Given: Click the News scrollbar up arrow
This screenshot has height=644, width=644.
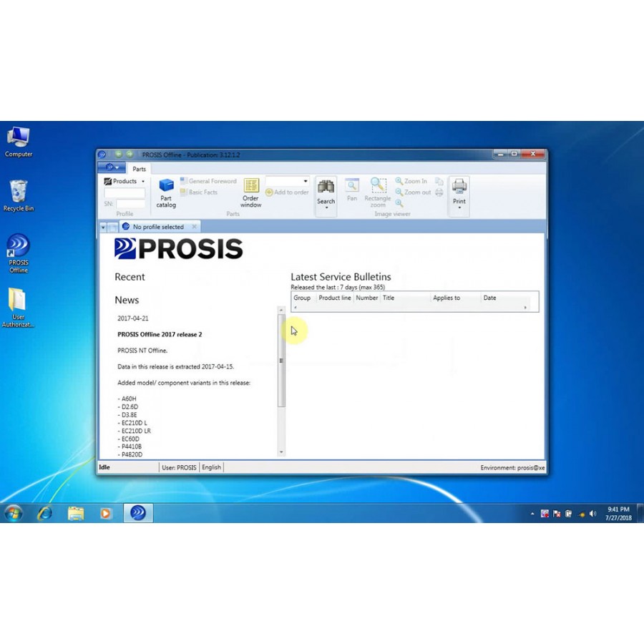Looking at the screenshot, I should (x=281, y=310).
